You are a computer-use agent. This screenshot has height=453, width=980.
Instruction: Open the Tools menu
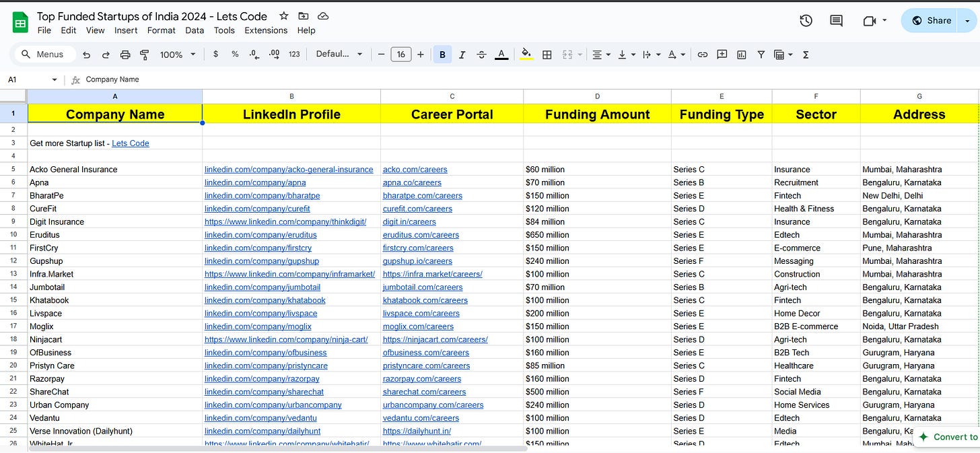click(224, 30)
